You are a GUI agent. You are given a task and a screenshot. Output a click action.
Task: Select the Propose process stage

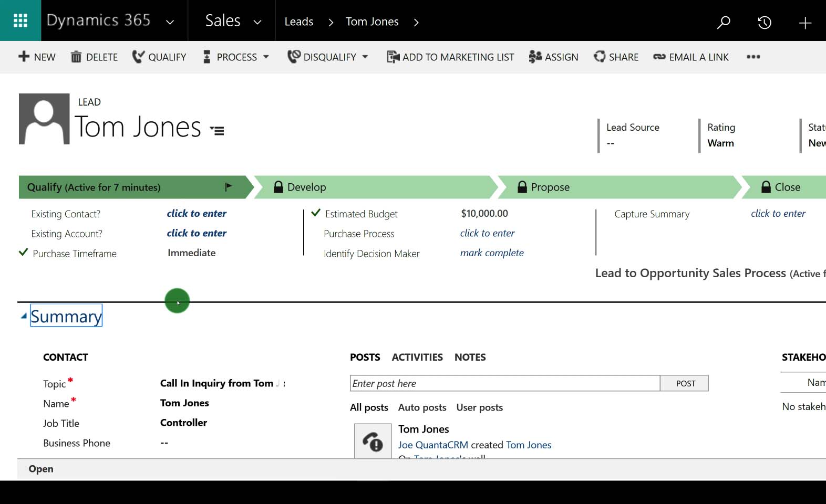[619, 187]
